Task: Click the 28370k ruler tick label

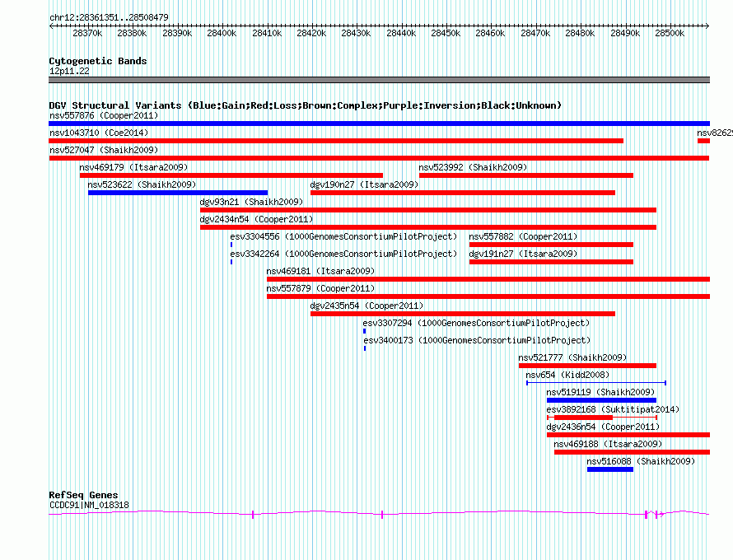Action: (87, 33)
